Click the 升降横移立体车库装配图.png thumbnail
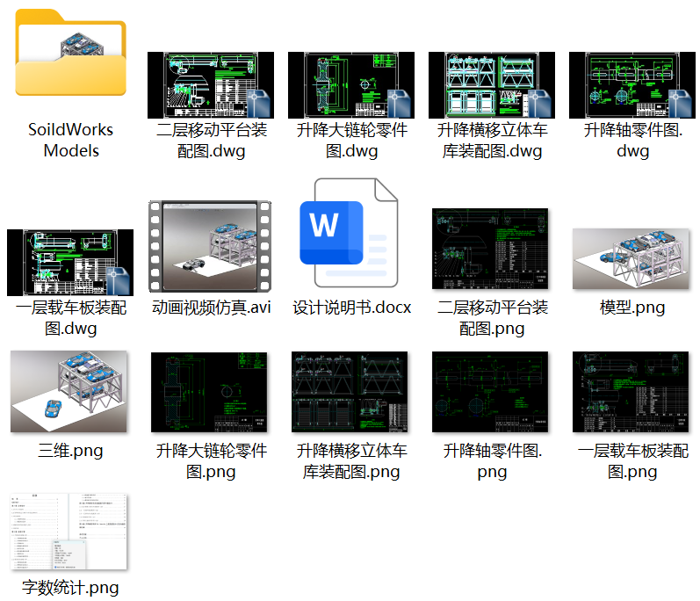This screenshot has width=700, height=601. point(350,392)
